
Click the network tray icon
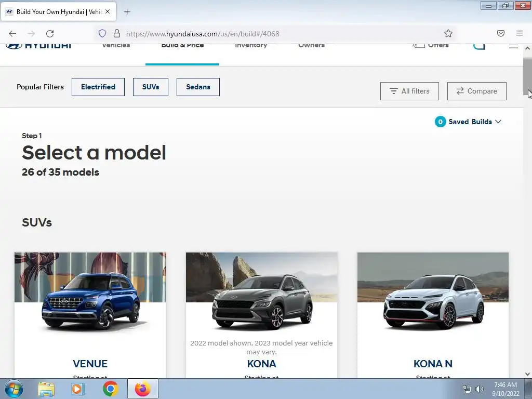pos(467,389)
